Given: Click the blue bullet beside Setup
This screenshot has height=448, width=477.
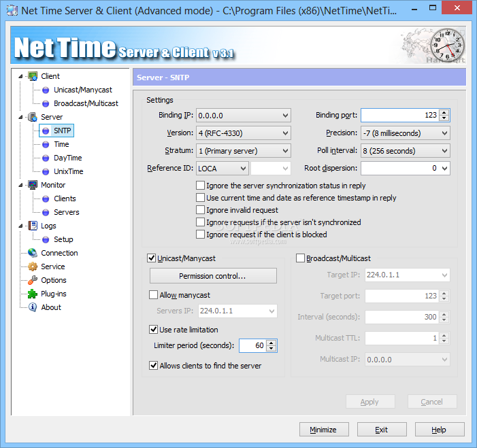Looking at the screenshot, I should pos(46,239).
